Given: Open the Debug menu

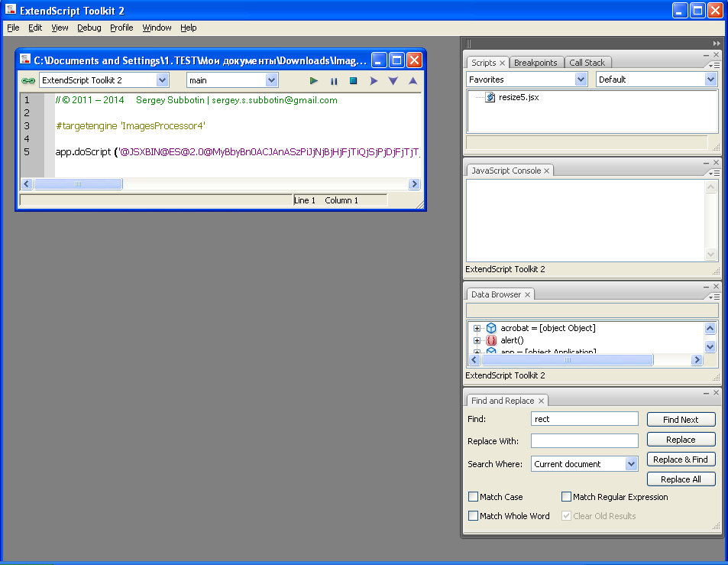Looking at the screenshot, I should point(89,28).
